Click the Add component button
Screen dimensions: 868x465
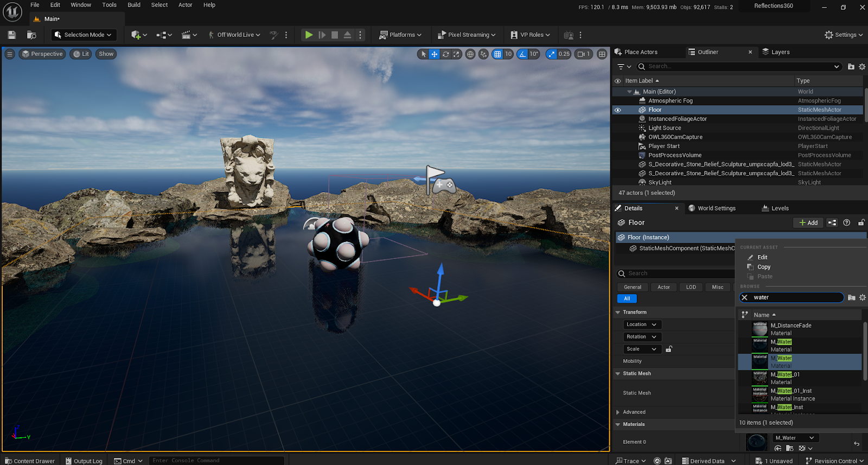808,222
